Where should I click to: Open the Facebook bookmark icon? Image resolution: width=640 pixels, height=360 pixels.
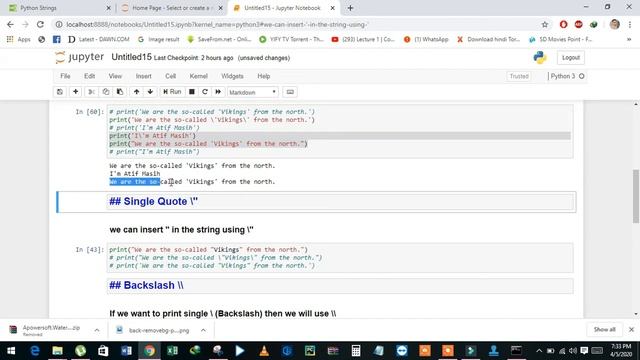coord(57,39)
